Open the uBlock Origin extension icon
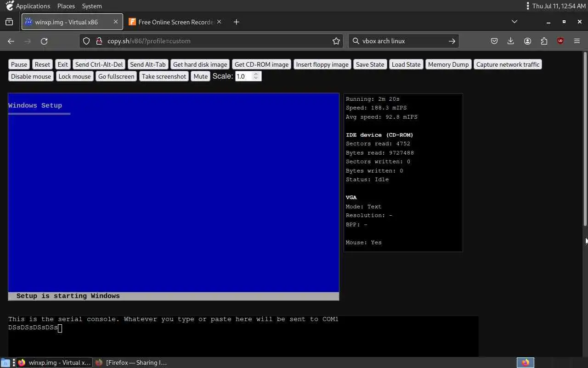The width and height of the screenshot is (588, 368). point(560,41)
